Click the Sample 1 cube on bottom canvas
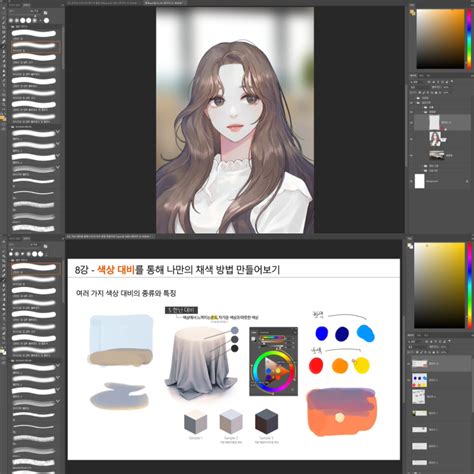 [196, 421]
